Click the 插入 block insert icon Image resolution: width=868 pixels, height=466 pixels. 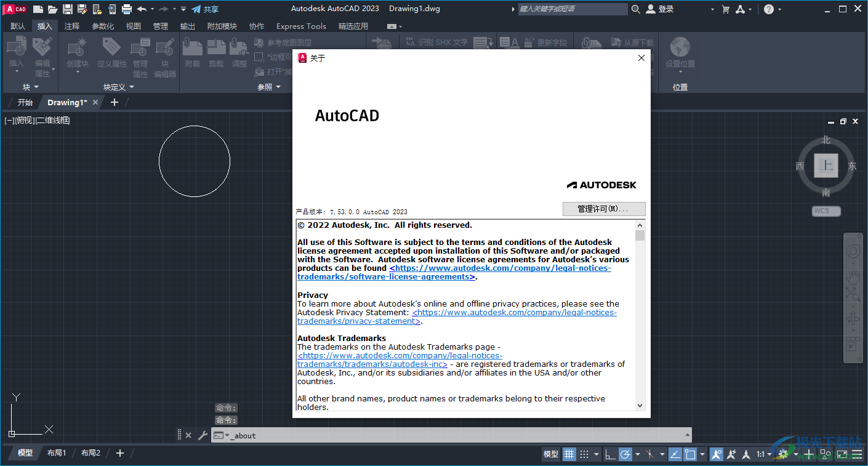pyautogui.click(x=17, y=46)
